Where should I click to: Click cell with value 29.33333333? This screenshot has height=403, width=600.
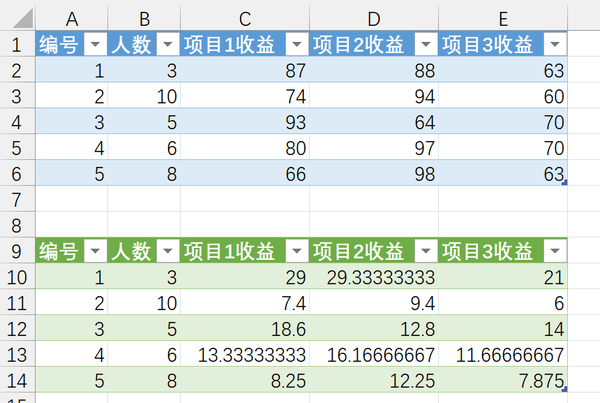(x=374, y=277)
